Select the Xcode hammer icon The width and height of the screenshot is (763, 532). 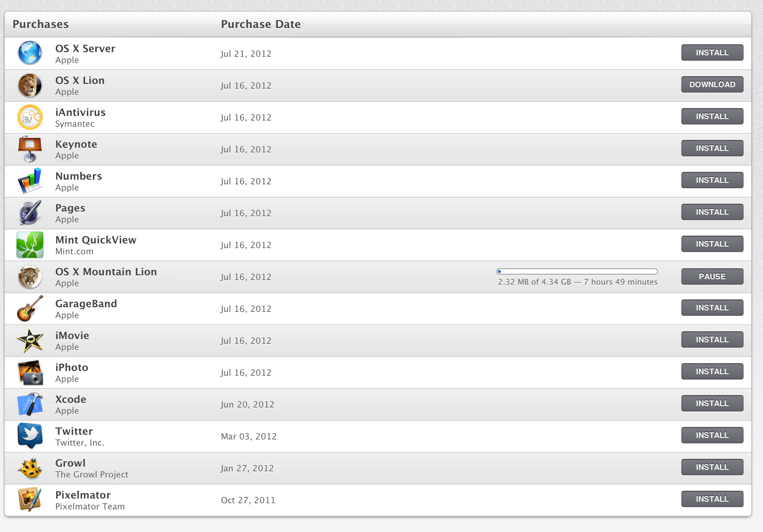pyautogui.click(x=30, y=404)
